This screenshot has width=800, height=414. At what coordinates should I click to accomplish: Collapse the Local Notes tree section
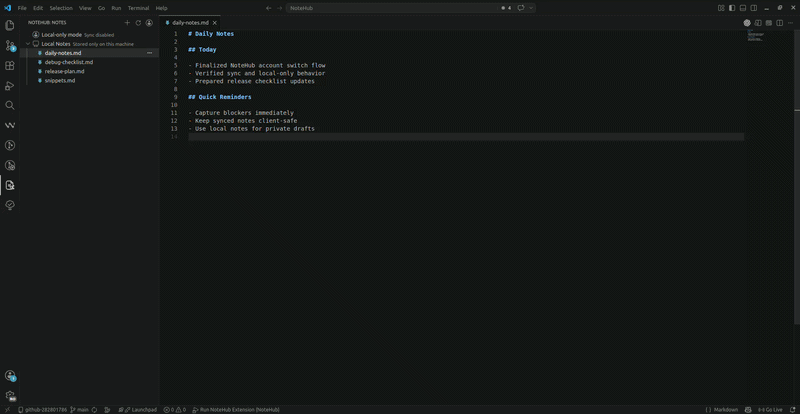click(x=29, y=44)
